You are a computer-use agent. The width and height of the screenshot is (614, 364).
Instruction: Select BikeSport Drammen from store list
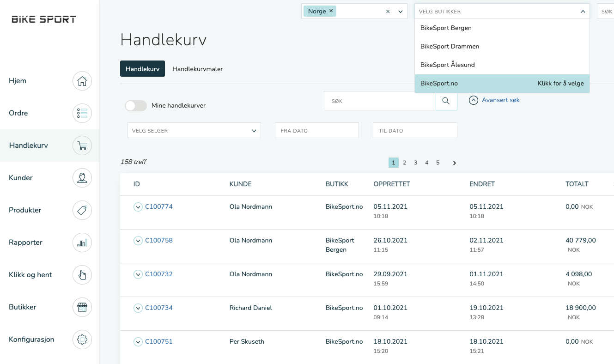pos(502,47)
